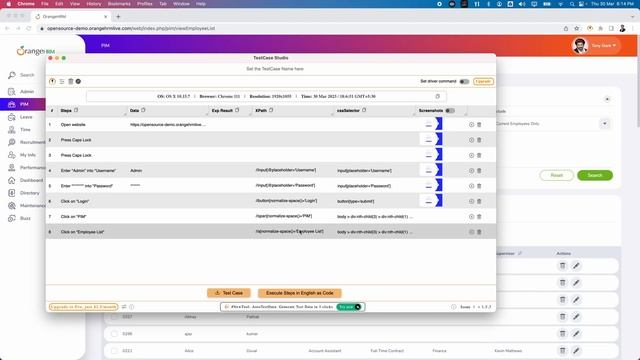Add a step after the Password entry row
The height and width of the screenshot is (360, 640).
471,186
